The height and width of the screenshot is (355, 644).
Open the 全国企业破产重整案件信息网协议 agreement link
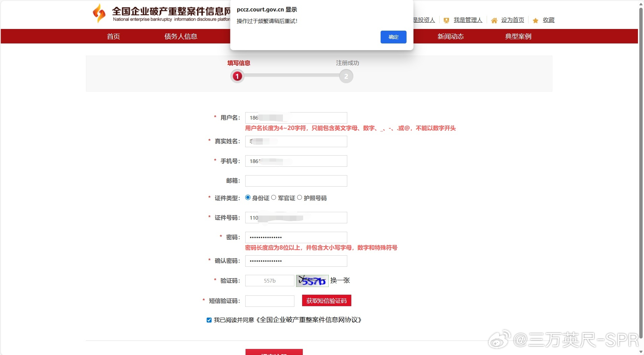[x=309, y=320]
